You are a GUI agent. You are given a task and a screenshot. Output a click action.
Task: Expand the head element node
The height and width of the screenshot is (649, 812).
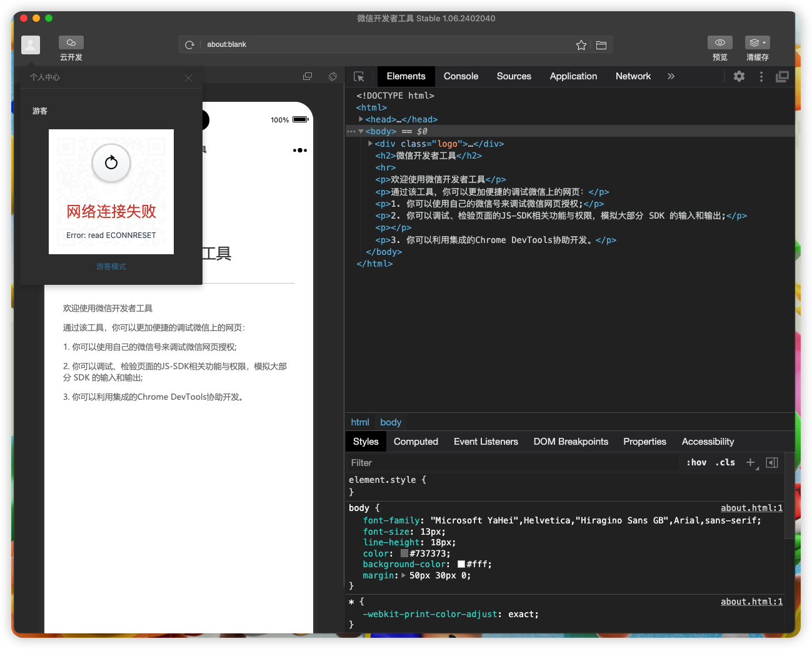pyautogui.click(x=361, y=119)
